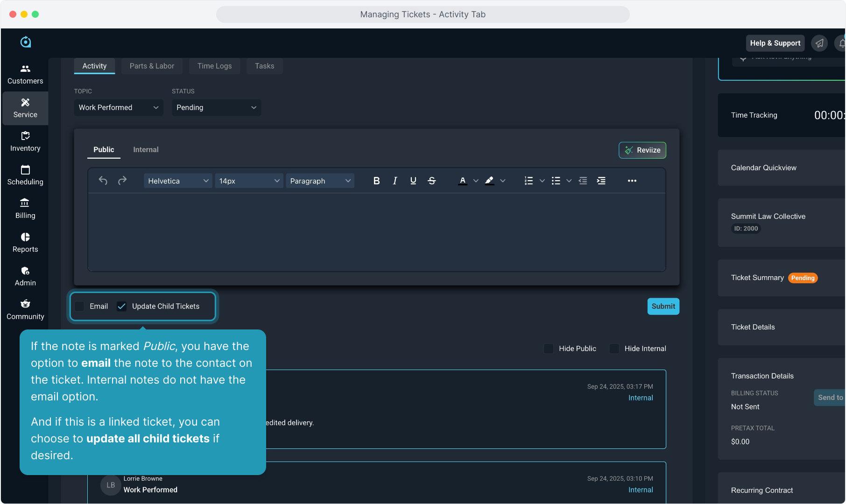Apply underline formatting in editor

[413, 181]
